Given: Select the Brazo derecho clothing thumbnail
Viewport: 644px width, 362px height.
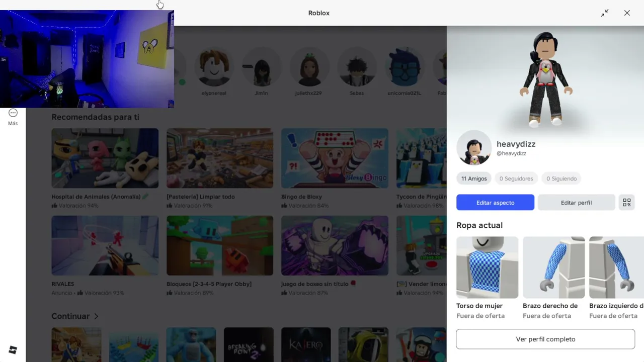Looking at the screenshot, I should tap(553, 267).
